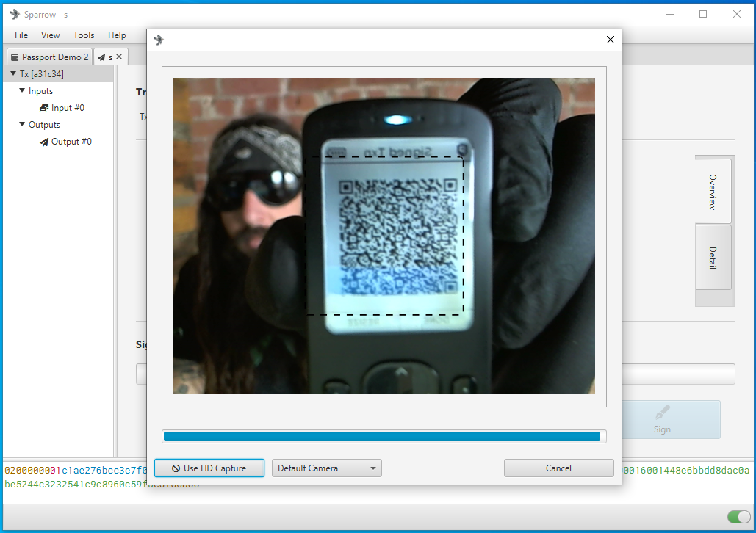Viewport: 756px width, 533px height.
Task: Click the paper plane icon on s tab
Action: click(101, 57)
